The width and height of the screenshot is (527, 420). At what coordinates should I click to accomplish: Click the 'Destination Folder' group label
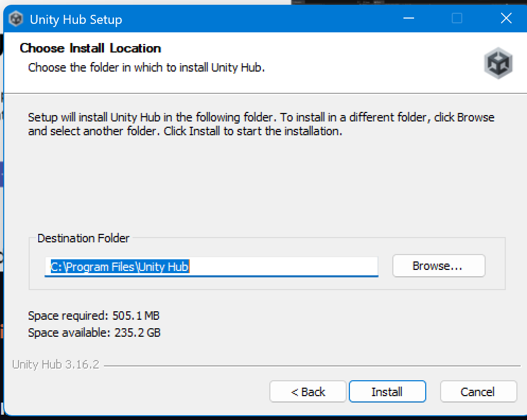83,238
